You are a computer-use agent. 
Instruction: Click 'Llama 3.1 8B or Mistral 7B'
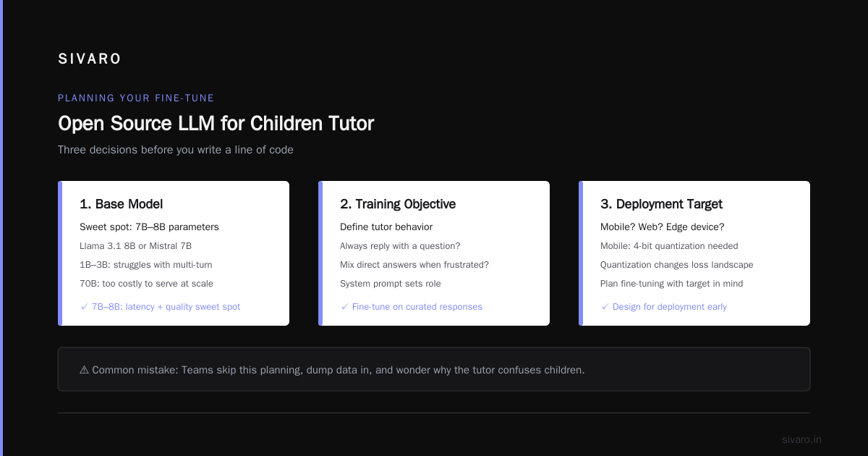[135, 246]
